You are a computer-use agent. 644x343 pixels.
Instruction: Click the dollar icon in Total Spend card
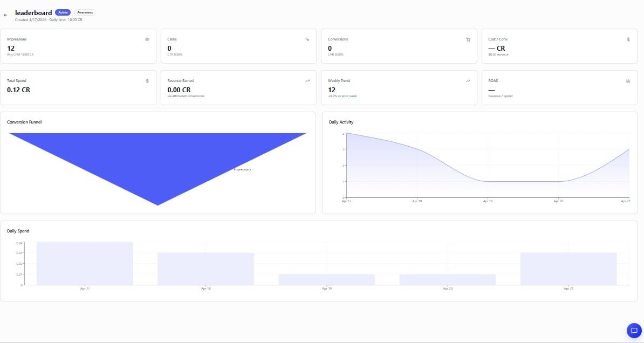[147, 81]
